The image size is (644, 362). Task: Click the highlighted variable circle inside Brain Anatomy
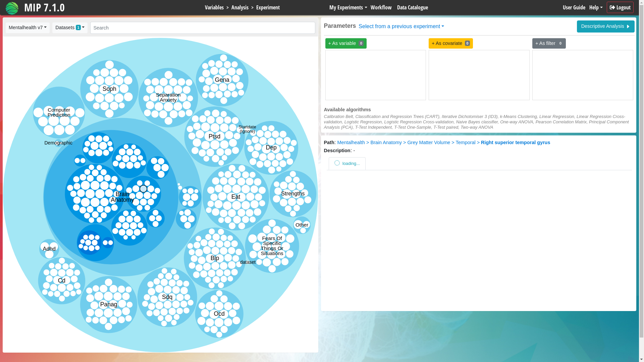[x=143, y=189]
